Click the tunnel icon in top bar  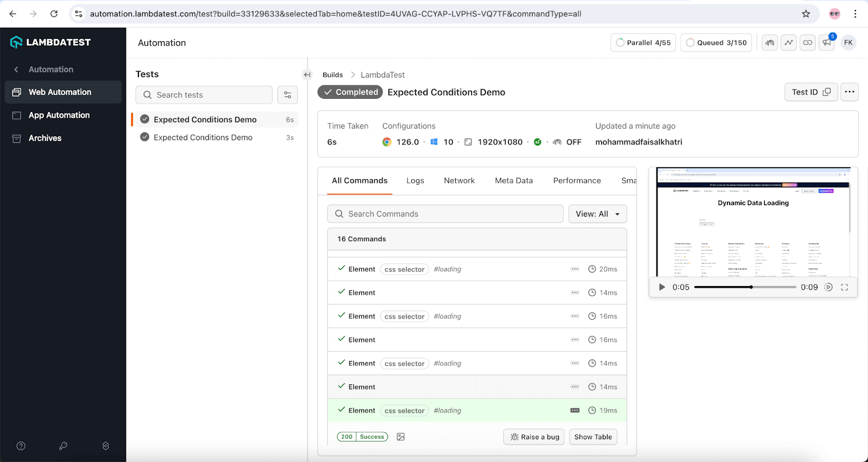[x=770, y=42]
